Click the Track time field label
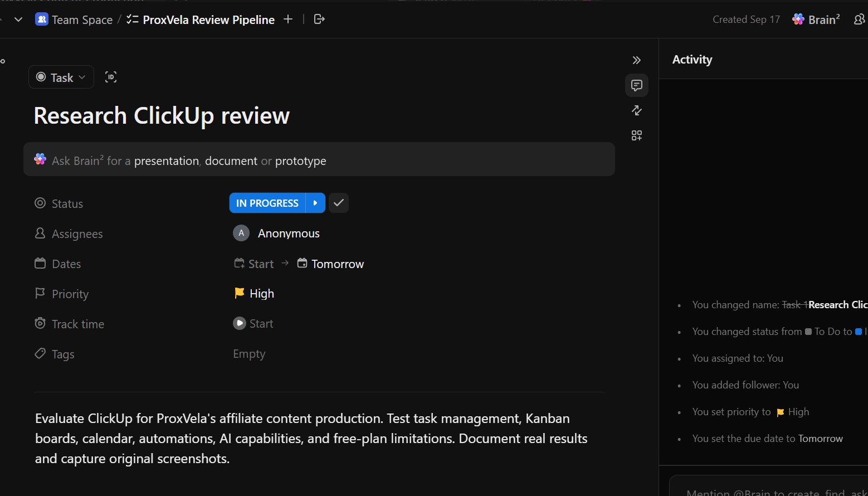Viewport: 868px width, 496px height. pyautogui.click(x=78, y=324)
